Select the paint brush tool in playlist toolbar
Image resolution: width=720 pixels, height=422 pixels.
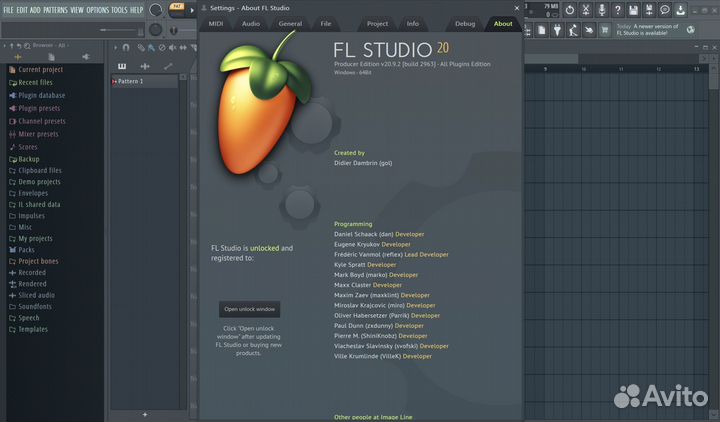[151, 47]
